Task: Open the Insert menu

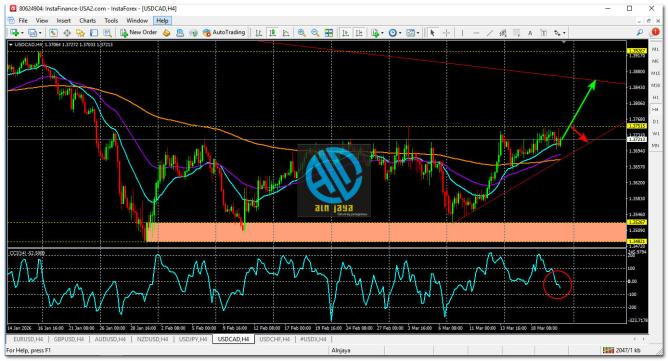Action: [63, 20]
